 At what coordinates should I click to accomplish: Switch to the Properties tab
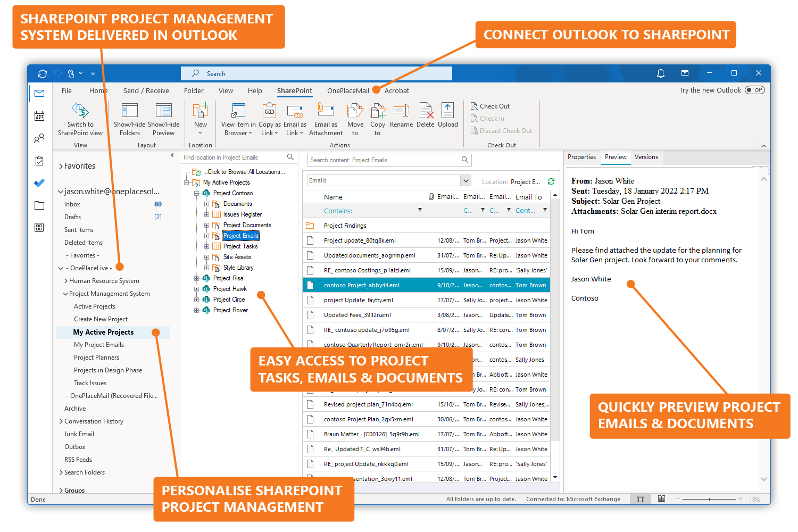click(581, 157)
